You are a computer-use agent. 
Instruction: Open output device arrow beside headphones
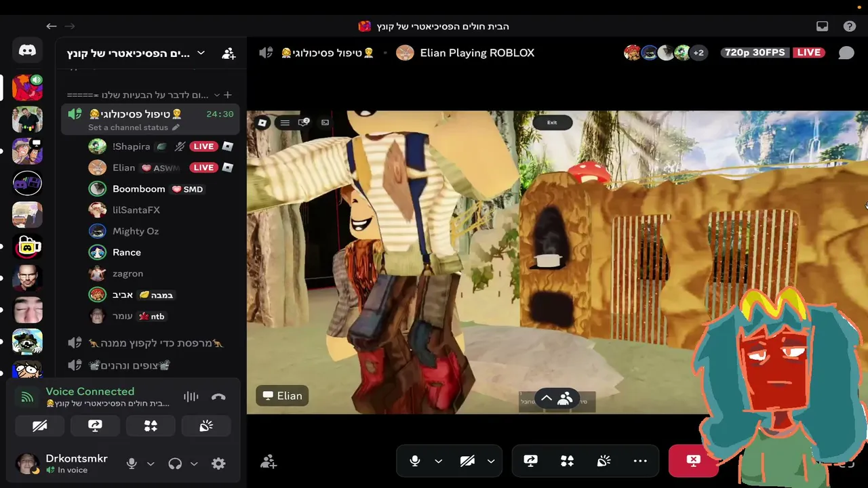(x=194, y=464)
